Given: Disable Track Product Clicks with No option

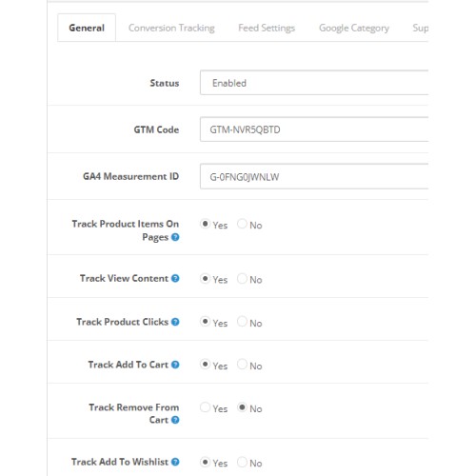Looking at the screenshot, I should click(x=242, y=322).
